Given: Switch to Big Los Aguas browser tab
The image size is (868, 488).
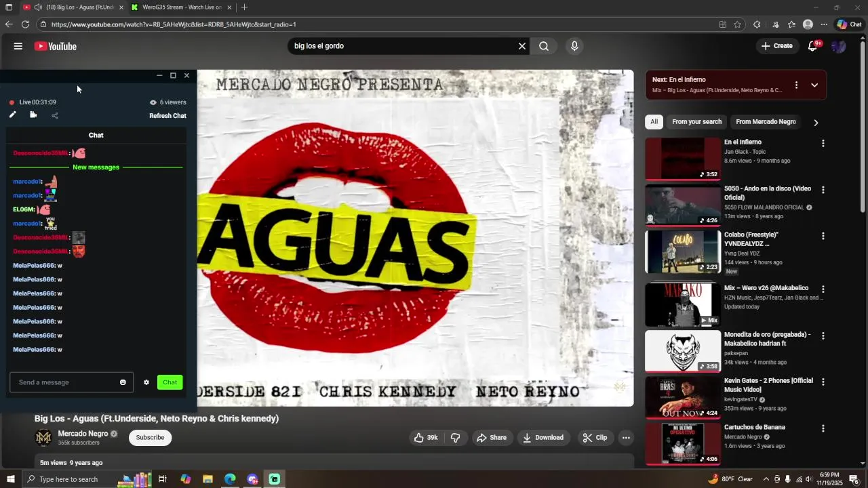Looking at the screenshot, I should [x=73, y=7].
